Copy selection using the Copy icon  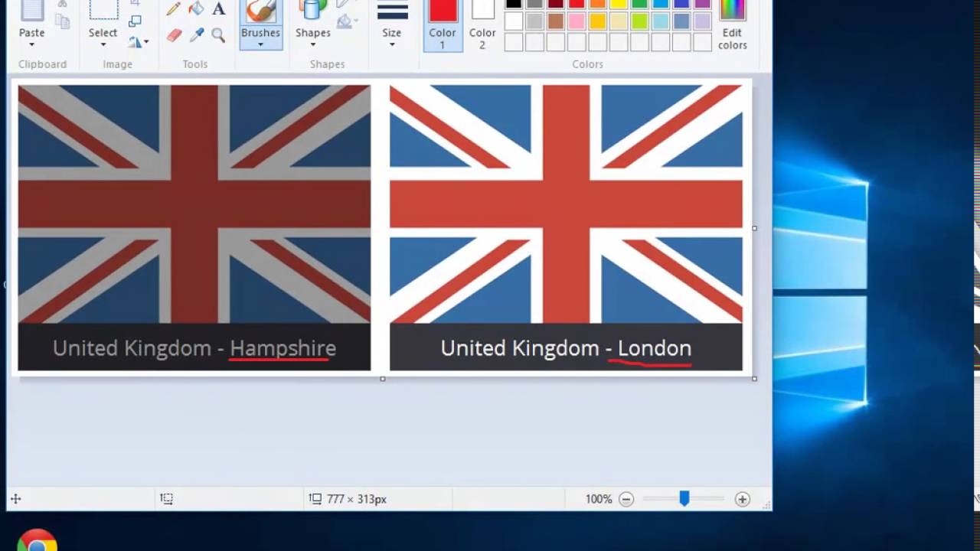pyautogui.click(x=64, y=20)
